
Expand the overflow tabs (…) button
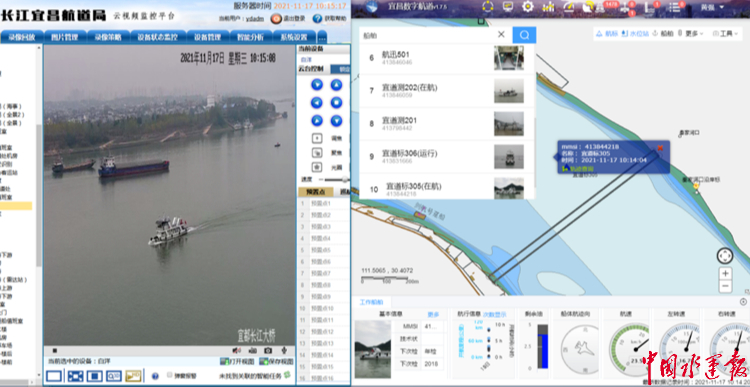click(x=322, y=37)
